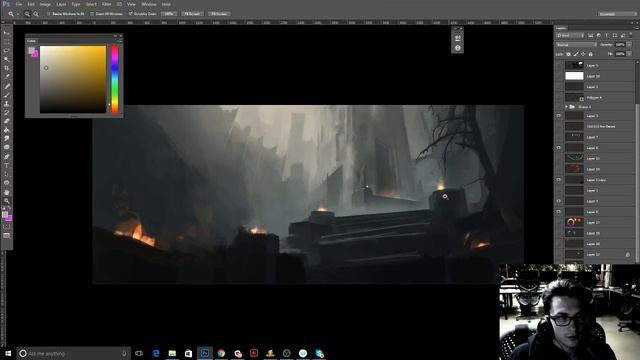
Task: Click the 100% zoom button
Action: [x=169, y=14]
